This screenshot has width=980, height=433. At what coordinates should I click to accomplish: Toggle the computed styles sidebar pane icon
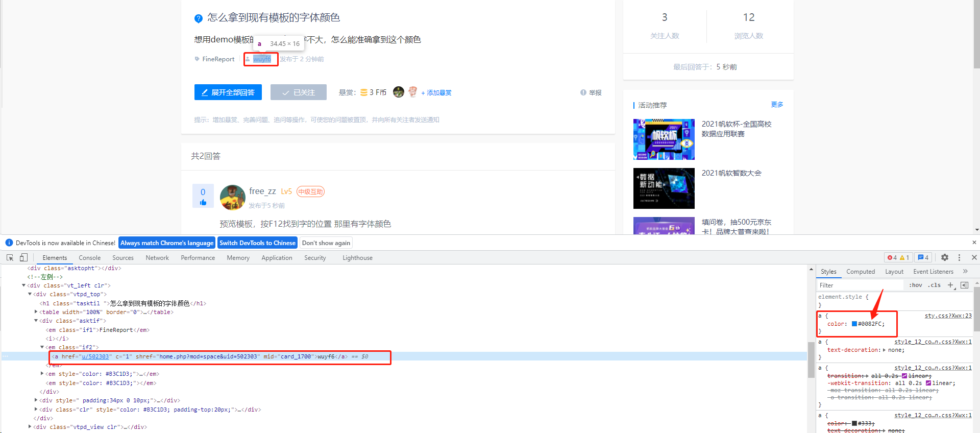click(x=964, y=285)
